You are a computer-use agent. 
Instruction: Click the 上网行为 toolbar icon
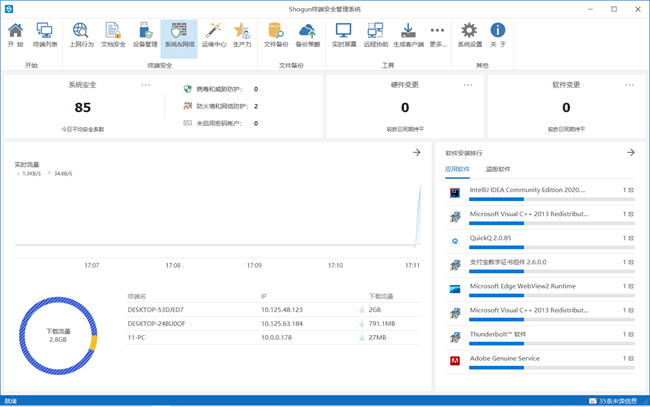coord(81,36)
